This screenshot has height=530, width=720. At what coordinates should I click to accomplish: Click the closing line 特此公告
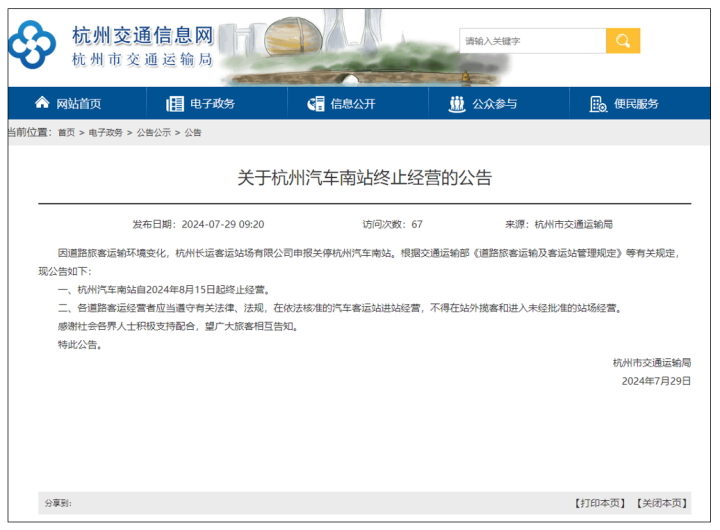[80, 345]
